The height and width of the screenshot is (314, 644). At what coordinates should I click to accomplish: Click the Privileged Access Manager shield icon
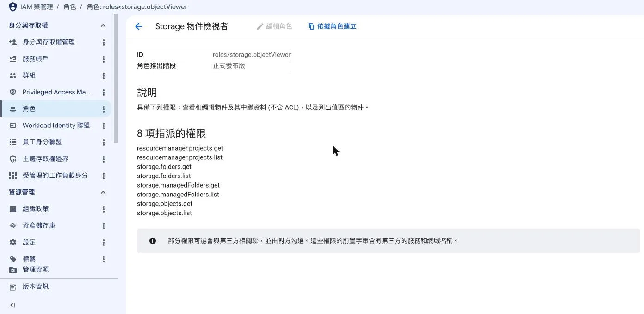point(13,92)
